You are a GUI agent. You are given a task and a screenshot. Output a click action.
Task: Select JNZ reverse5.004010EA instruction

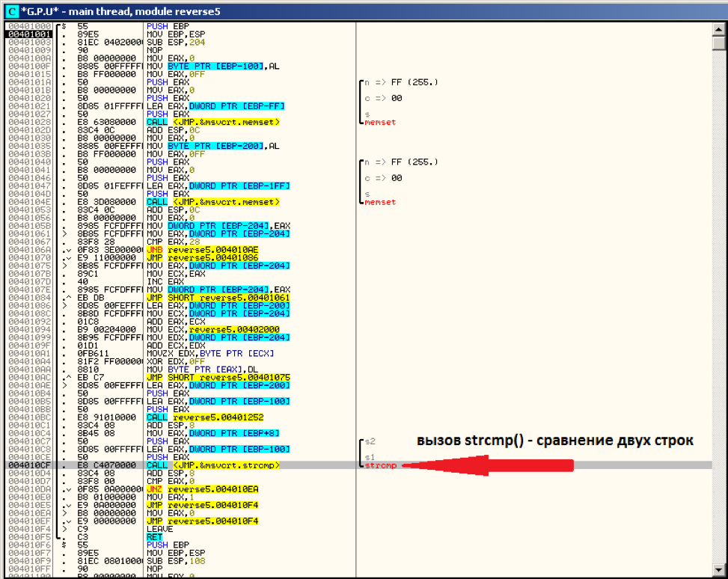point(203,489)
